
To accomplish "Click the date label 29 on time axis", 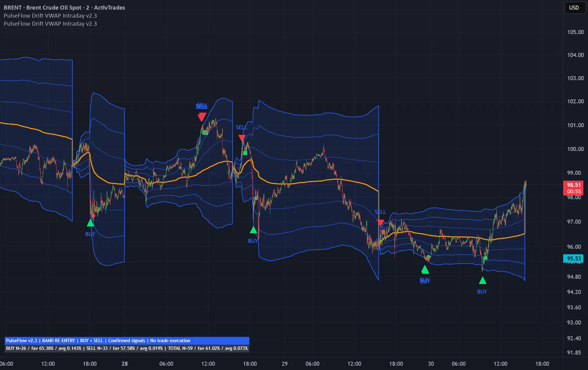I will (285, 364).
